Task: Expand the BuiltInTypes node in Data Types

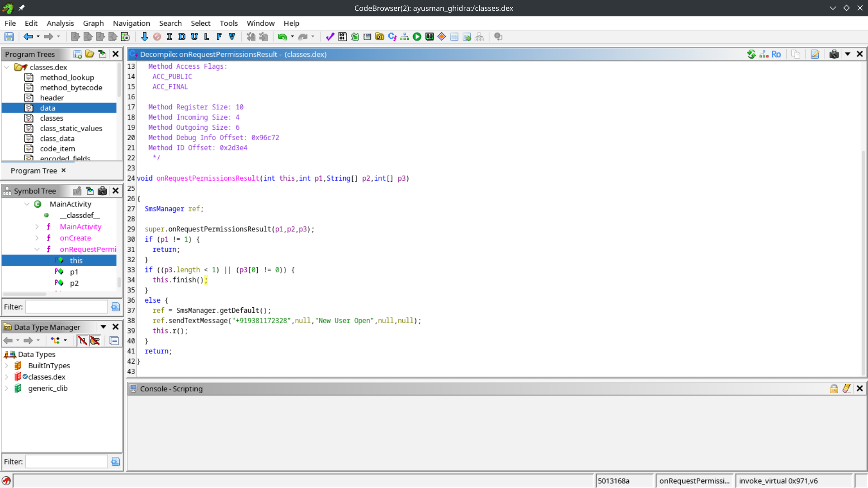Action: point(6,366)
